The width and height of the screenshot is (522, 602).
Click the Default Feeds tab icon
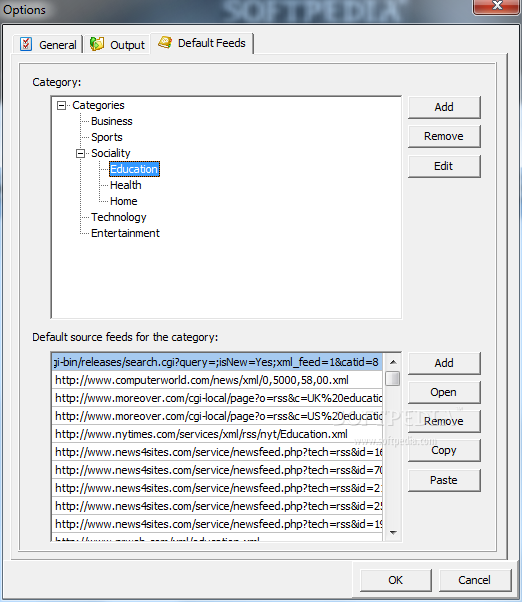click(165, 42)
